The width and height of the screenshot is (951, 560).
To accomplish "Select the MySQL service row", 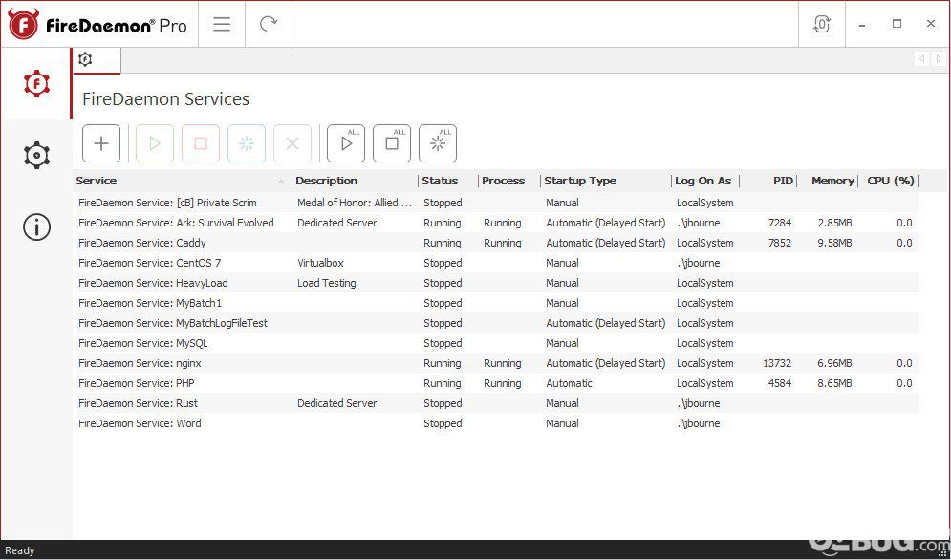I will [495, 343].
